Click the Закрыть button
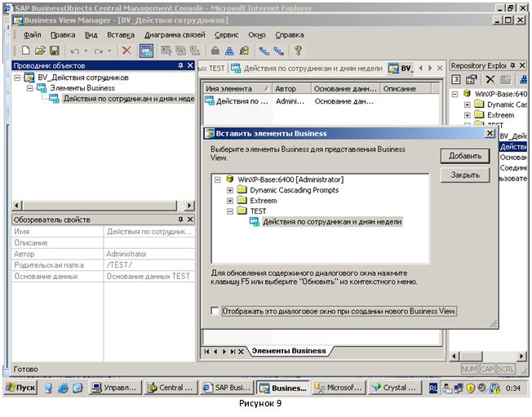The image size is (532, 417). [x=465, y=175]
